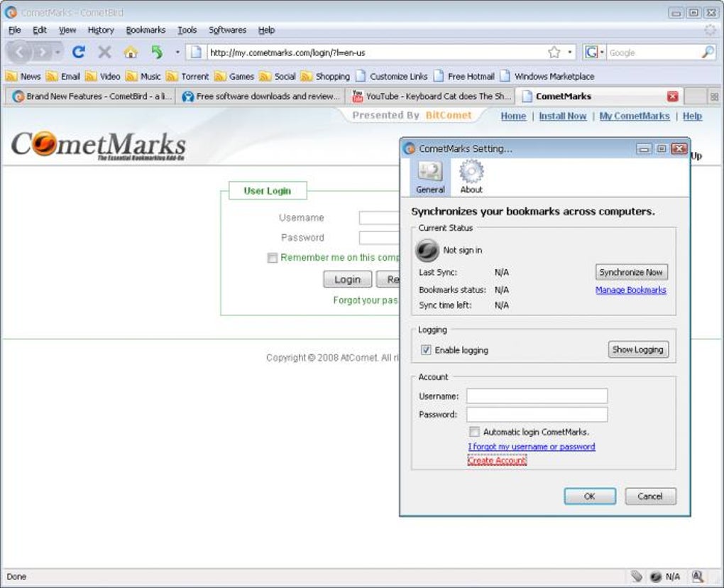Open the Bookmarks menu
Image resolution: width=724 pixels, height=588 pixels.
point(146,30)
